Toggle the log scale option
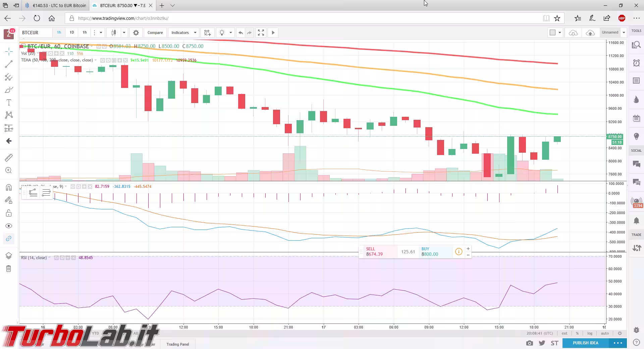This screenshot has width=644, height=349. click(590, 333)
